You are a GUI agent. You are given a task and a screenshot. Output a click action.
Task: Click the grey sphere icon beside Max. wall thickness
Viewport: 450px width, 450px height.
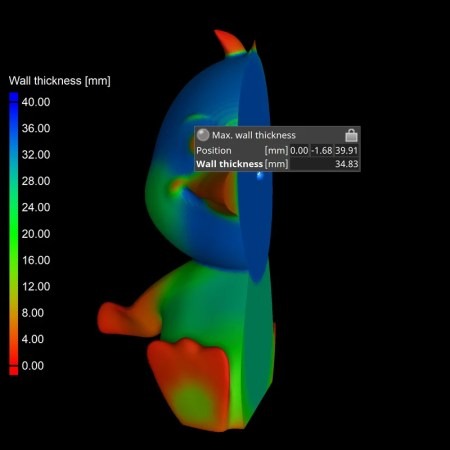[x=203, y=135]
